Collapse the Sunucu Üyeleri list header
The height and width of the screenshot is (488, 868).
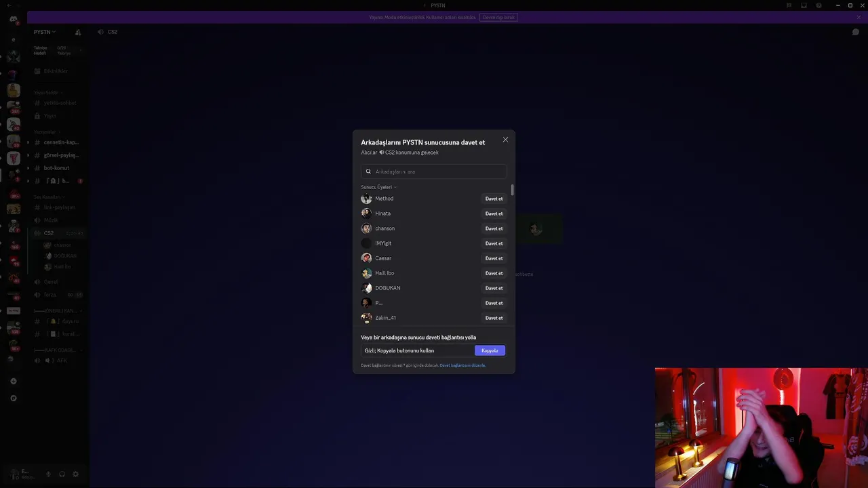click(378, 187)
